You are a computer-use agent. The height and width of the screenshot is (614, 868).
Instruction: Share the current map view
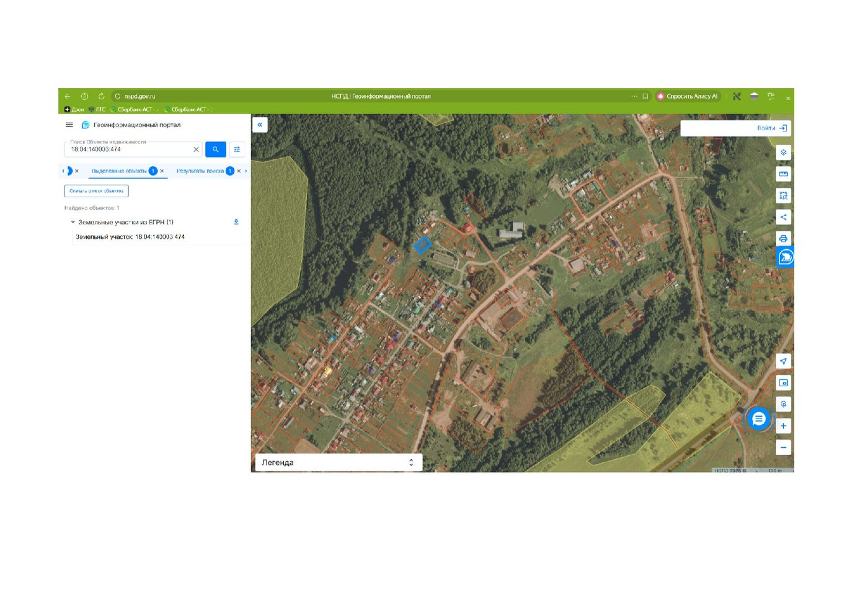pyautogui.click(x=783, y=217)
